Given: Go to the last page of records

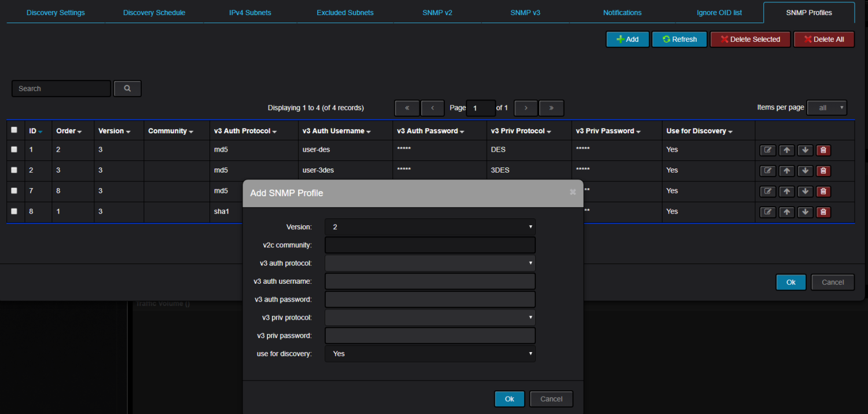Looking at the screenshot, I should [551, 108].
